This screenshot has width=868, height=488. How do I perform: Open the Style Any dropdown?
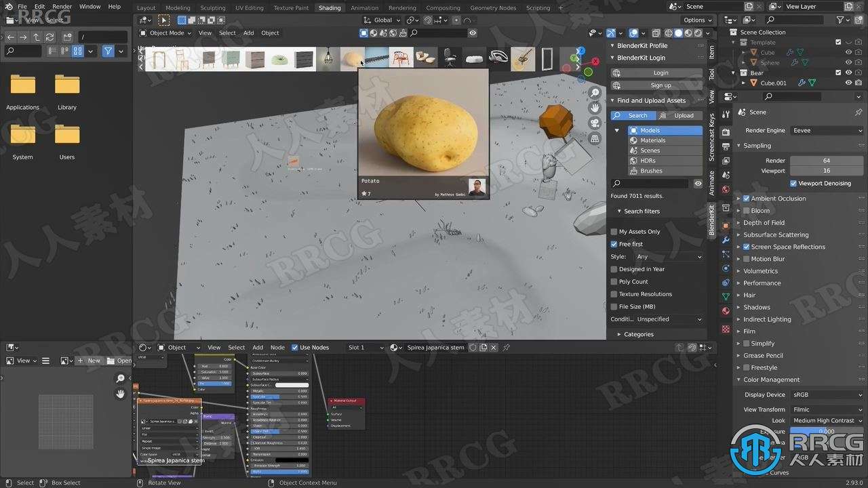click(669, 257)
